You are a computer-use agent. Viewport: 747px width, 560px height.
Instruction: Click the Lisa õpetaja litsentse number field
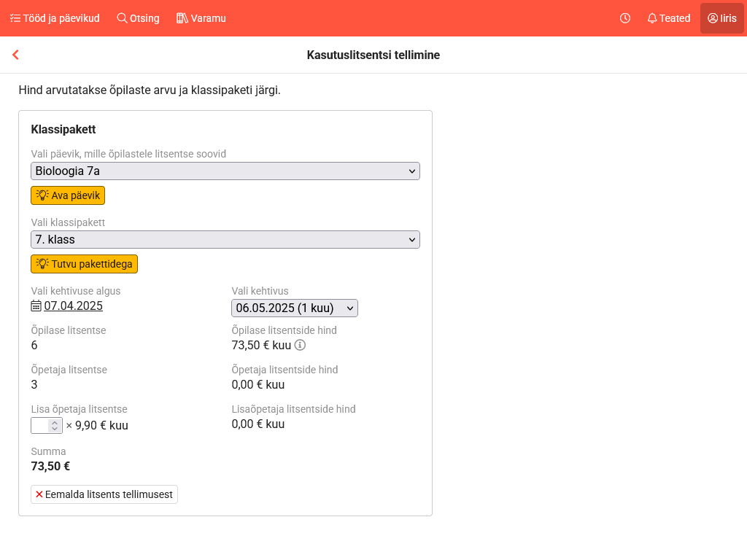pyautogui.click(x=40, y=426)
